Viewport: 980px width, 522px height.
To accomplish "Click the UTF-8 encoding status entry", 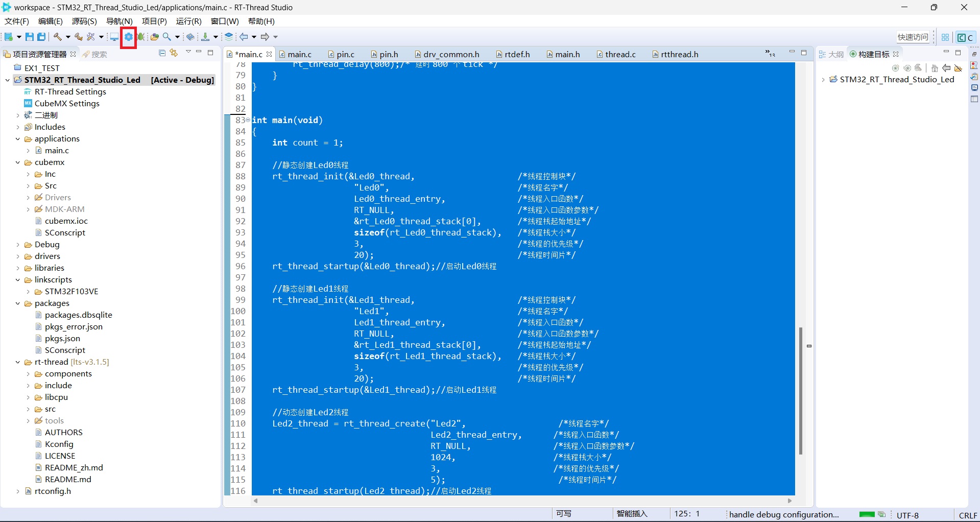I will pyautogui.click(x=907, y=515).
